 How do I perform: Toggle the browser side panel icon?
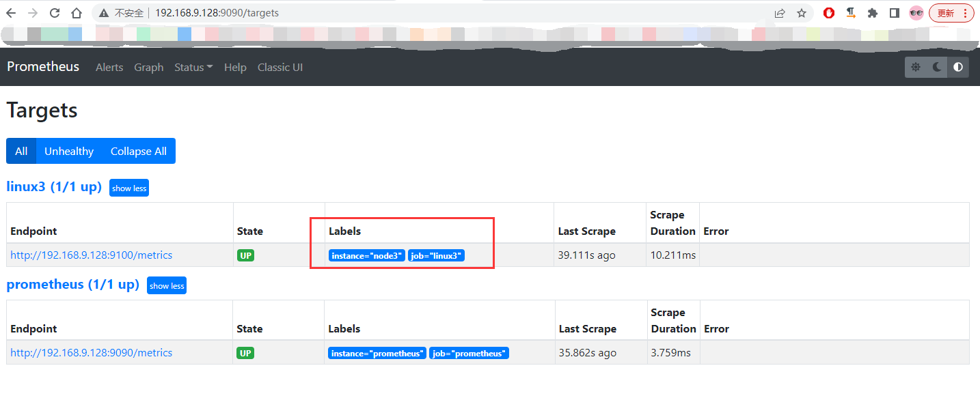894,13
